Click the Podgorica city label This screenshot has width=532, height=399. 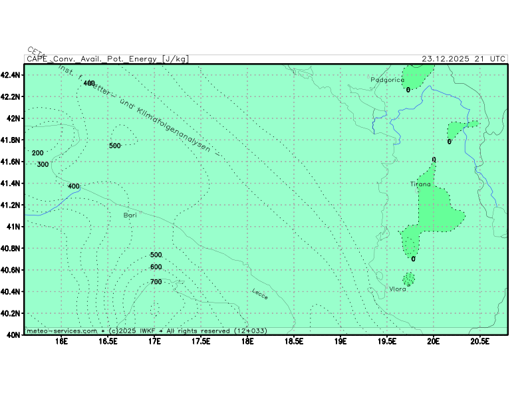click(x=387, y=80)
